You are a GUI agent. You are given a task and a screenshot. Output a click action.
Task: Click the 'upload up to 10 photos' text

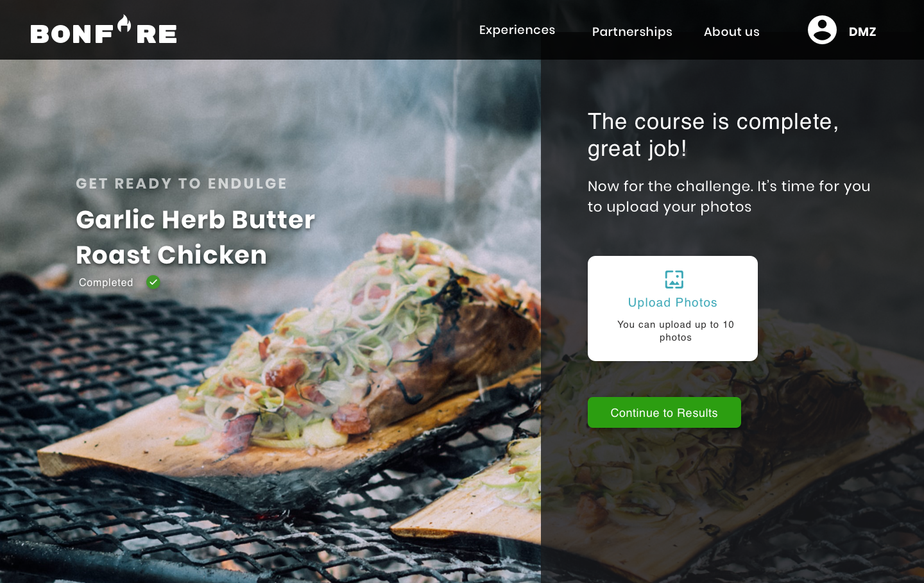pos(676,331)
